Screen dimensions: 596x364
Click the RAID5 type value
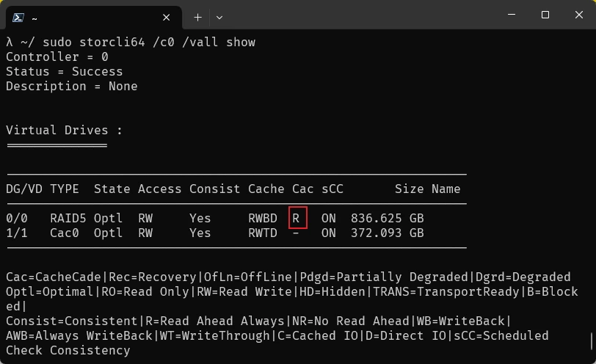(x=68, y=218)
